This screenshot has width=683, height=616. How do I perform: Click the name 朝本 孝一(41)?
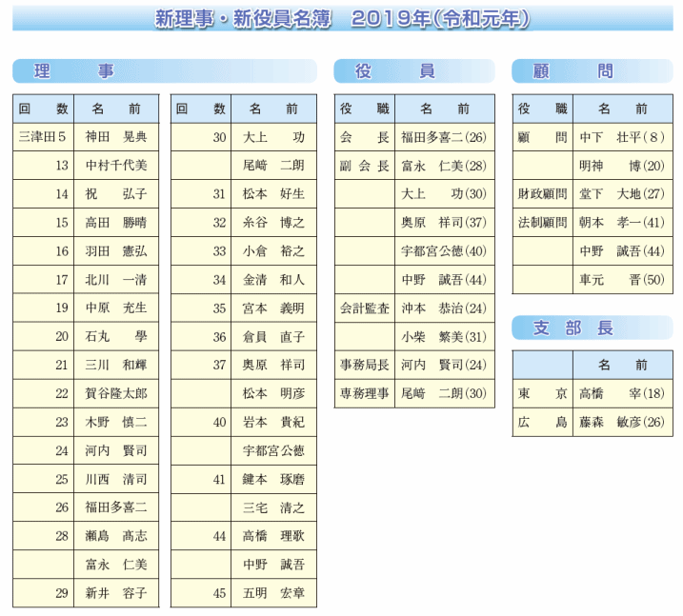click(x=622, y=223)
